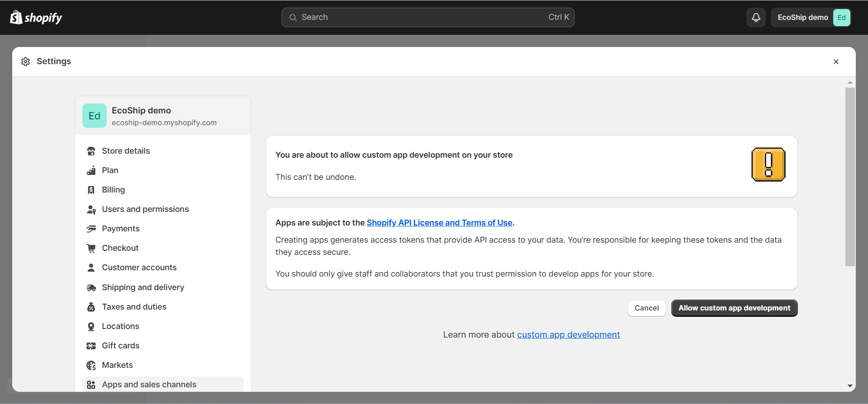Viewport: 868px width, 404px height.
Task: Click the Users and permissions icon
Action: (91, 209)
